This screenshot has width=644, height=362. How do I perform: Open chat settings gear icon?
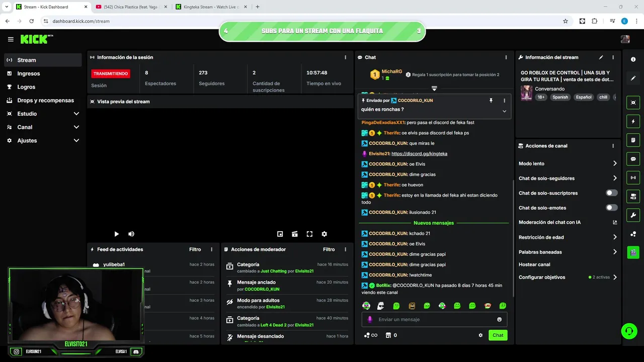click(x=480, y=335)
